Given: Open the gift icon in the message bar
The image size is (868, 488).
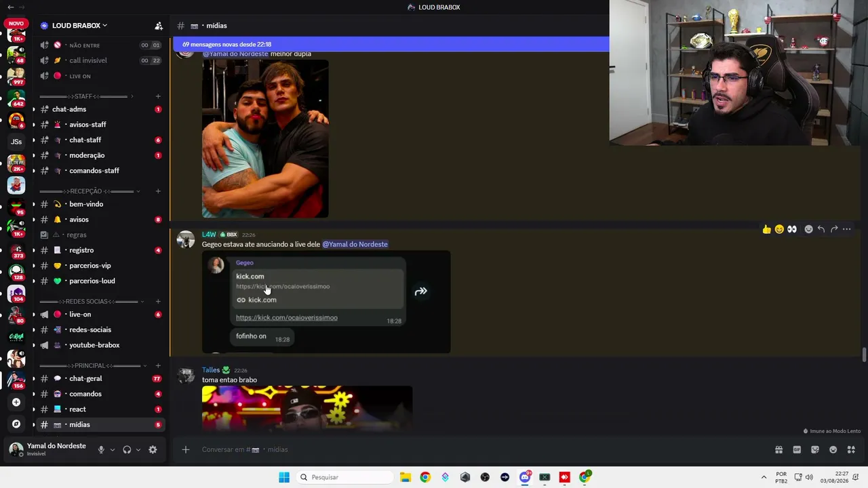Looking at the screenshot, I should 778,449.
